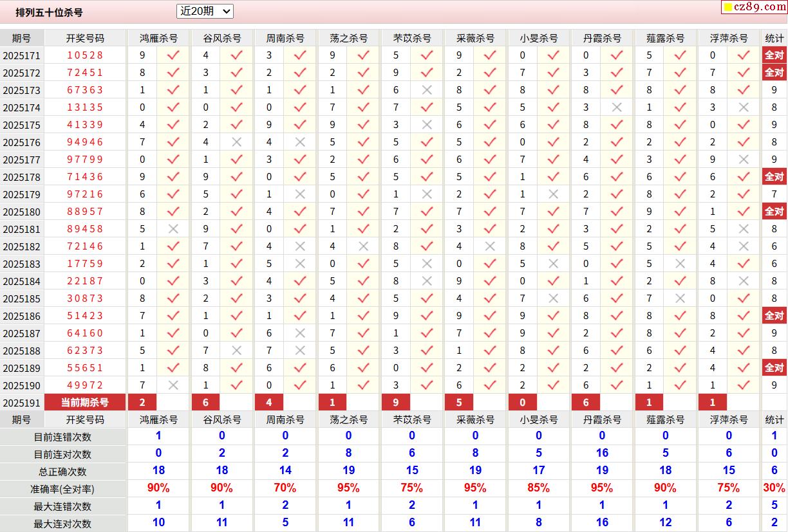
Task: Select the top 小旻杀号 column header
Action: [539, 38]
